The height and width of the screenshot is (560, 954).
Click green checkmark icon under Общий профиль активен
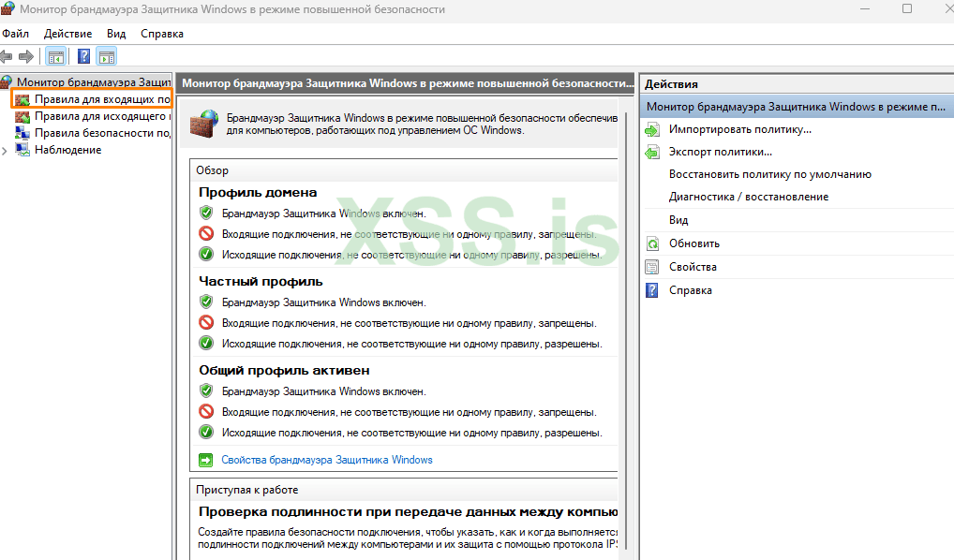(x=206, y=433)
